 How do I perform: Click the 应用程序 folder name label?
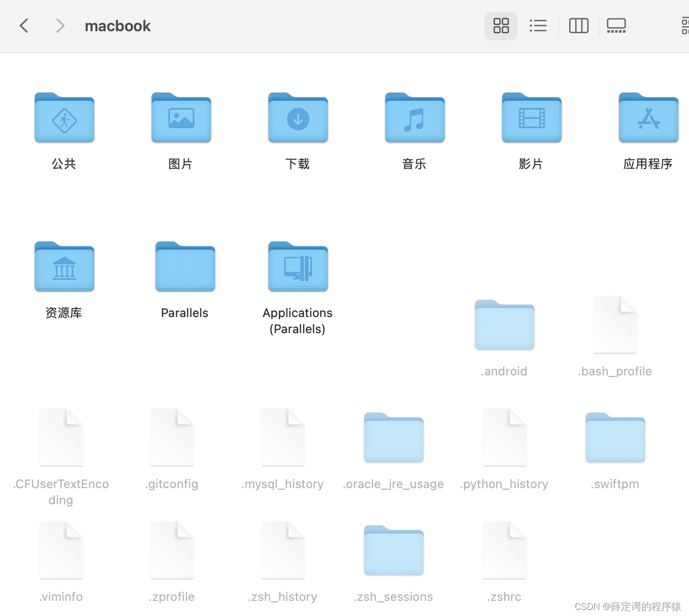tap(648, 164)
